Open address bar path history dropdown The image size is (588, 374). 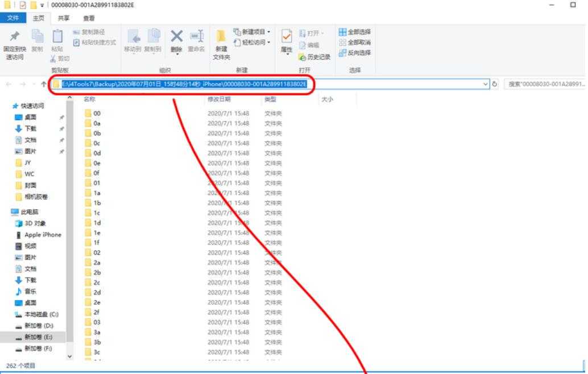coord(485,84)
